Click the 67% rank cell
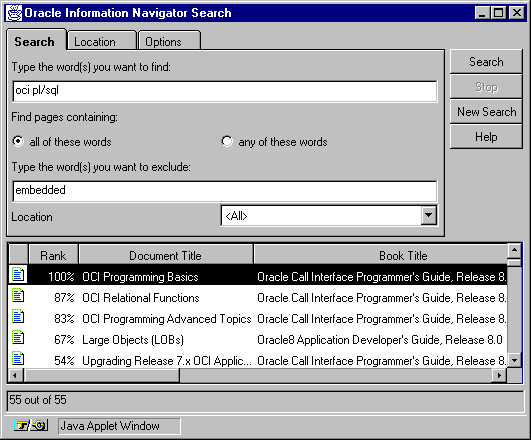This screenshot has width=531, height=440. (64, 340)
